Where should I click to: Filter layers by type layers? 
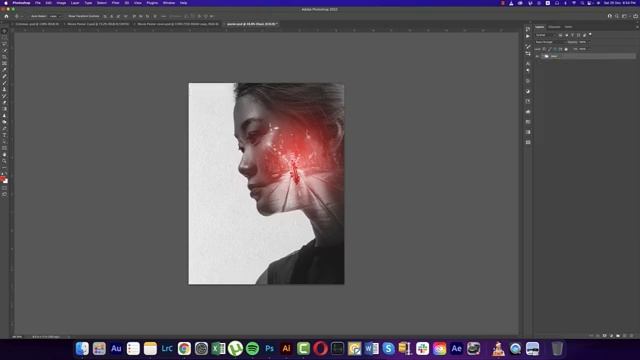point(572,35)
